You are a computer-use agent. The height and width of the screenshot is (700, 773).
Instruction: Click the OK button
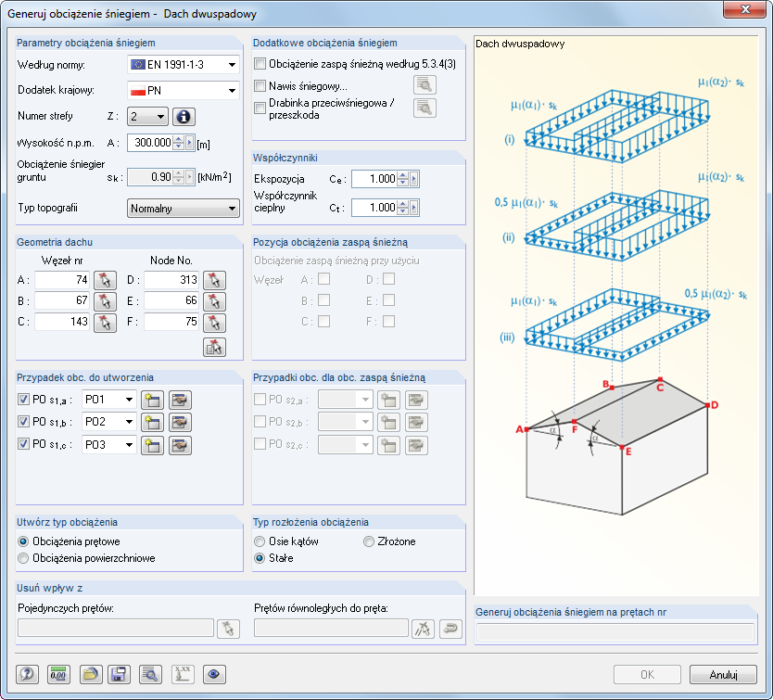(x=647, y=674)
